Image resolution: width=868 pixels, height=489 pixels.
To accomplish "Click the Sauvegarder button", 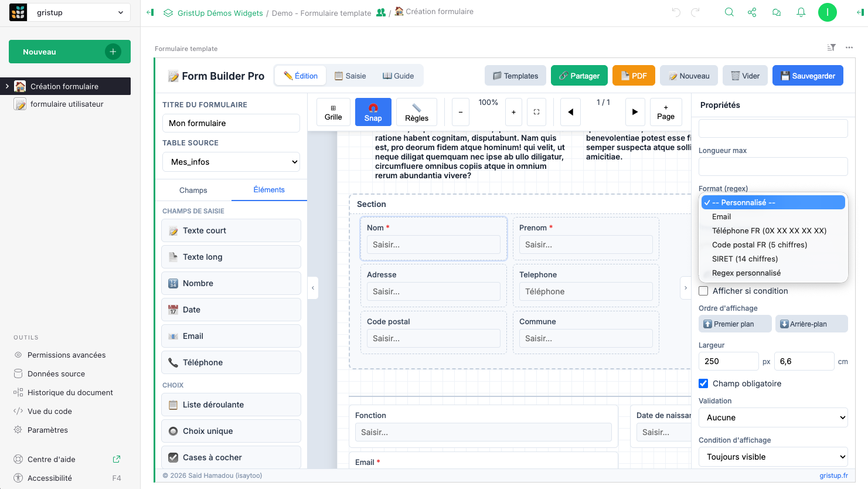I will tap(807, 76).
